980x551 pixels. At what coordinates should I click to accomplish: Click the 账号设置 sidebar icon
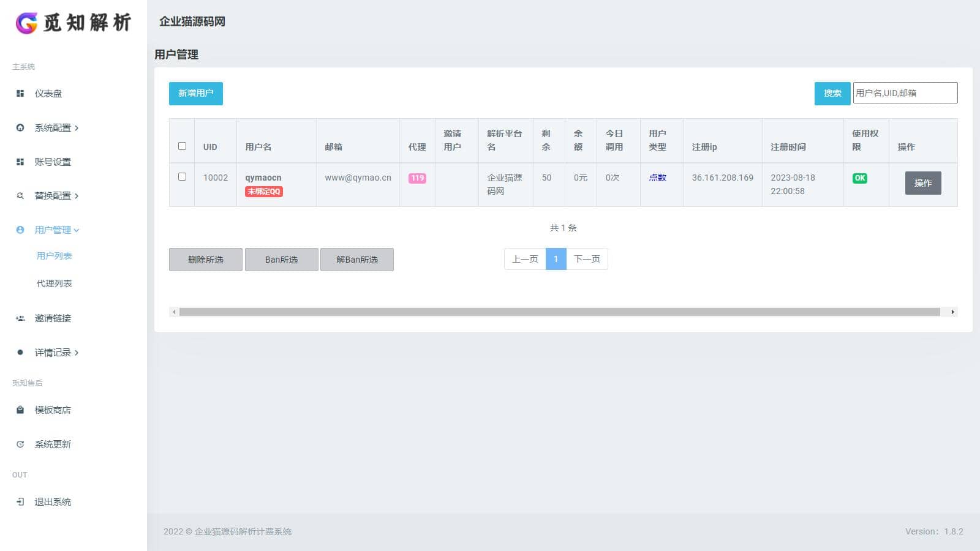[x=20, y=162]
